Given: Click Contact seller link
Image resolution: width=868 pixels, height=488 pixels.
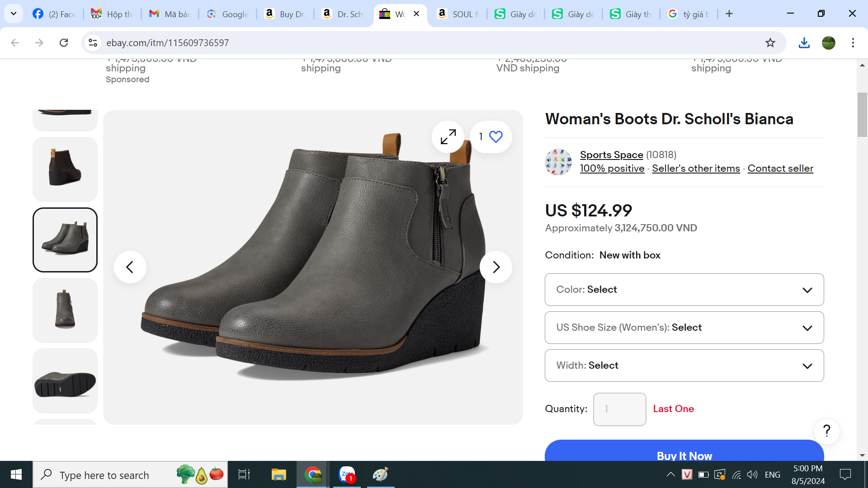Looking at the screenshot, I should coord(780,168).
